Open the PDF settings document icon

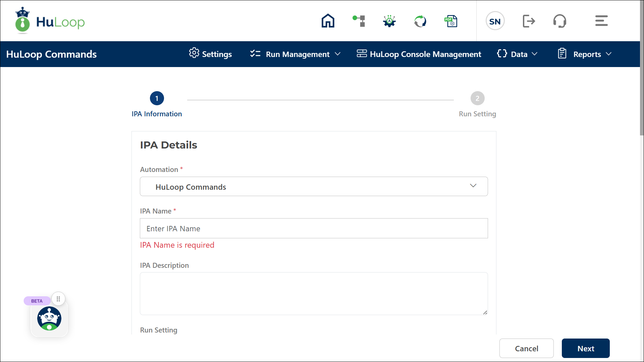point(451,21)
